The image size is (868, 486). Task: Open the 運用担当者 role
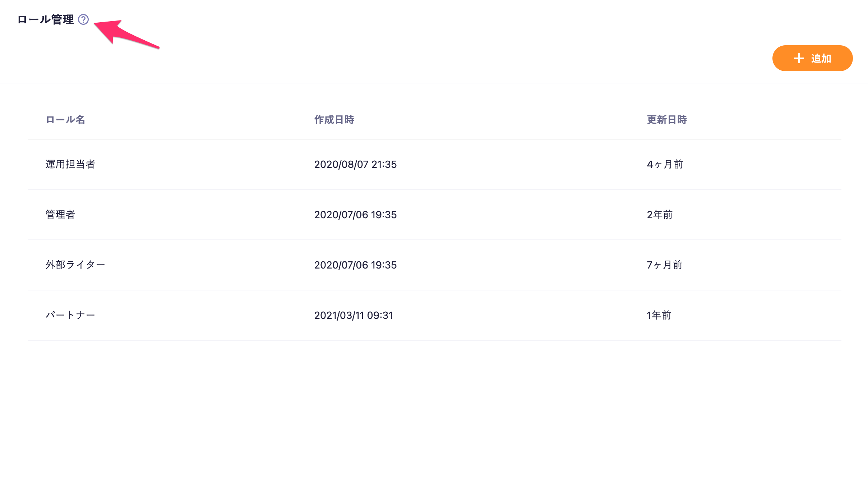coord(70,164)
